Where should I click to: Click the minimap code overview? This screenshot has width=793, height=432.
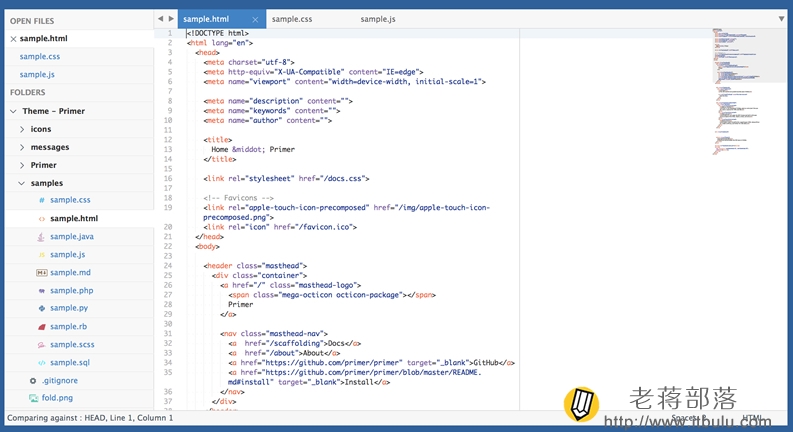[750, 91]
